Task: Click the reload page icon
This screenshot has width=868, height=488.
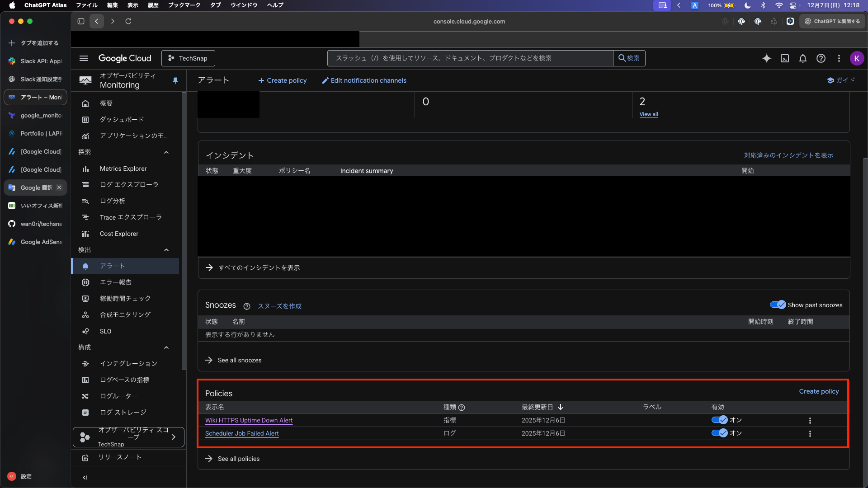Action: [x=128, y=21]
